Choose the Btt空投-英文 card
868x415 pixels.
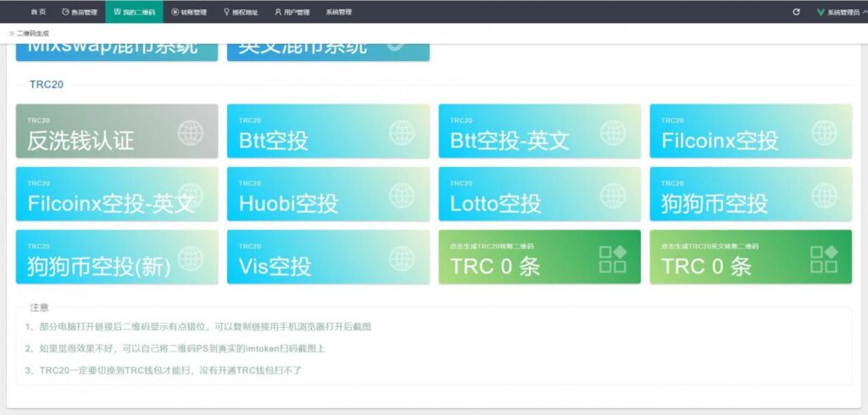click(x=540, y=131)
